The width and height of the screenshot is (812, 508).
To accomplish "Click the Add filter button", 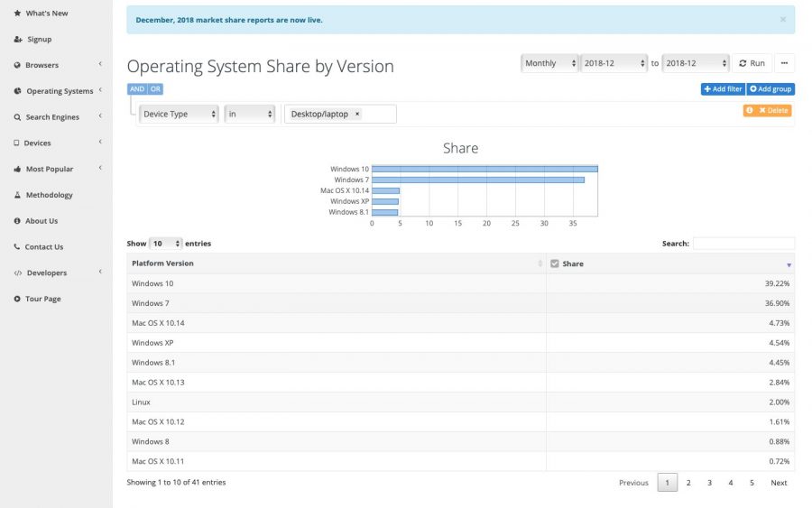I will 723,89.
